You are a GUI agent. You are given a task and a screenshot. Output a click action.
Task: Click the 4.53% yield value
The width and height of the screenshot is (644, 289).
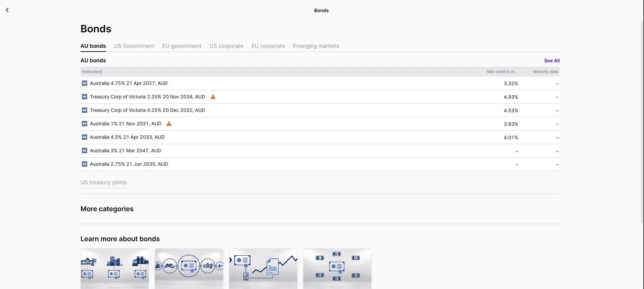[x=511, y=110]
